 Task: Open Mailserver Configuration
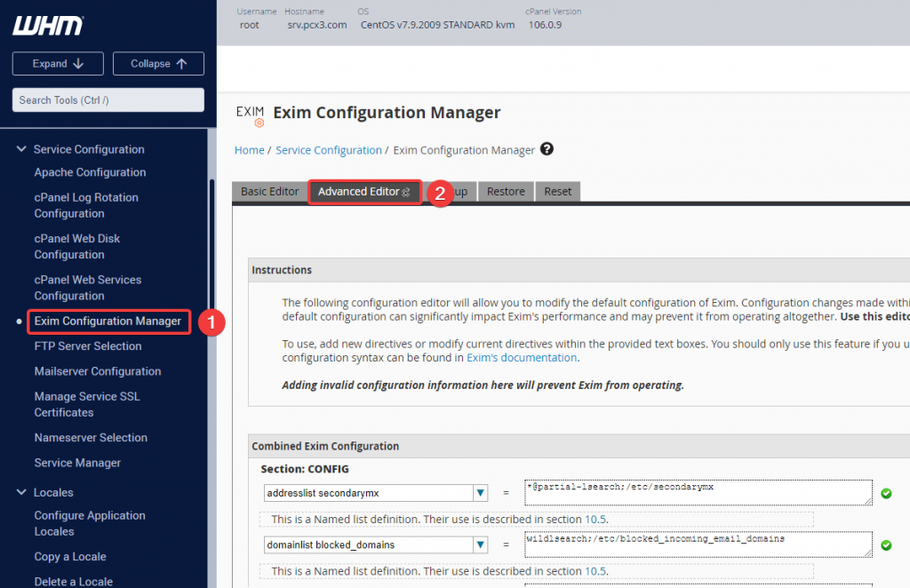coord(98,371)
